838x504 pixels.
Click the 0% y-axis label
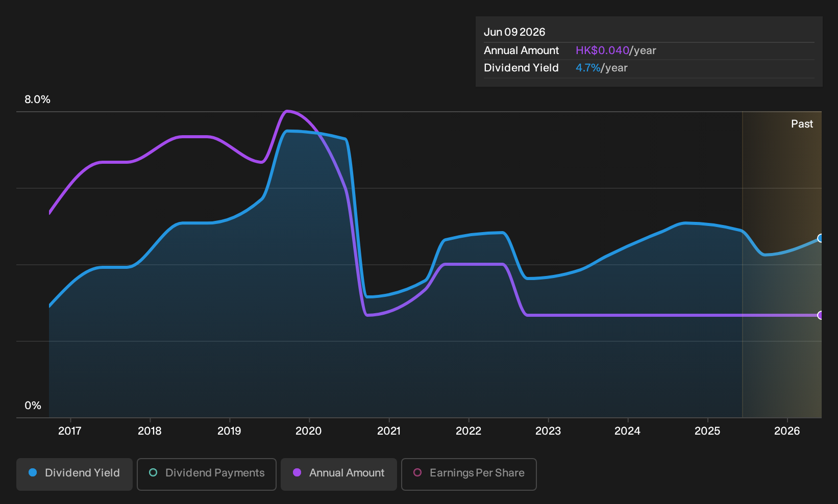coord(33,406)
